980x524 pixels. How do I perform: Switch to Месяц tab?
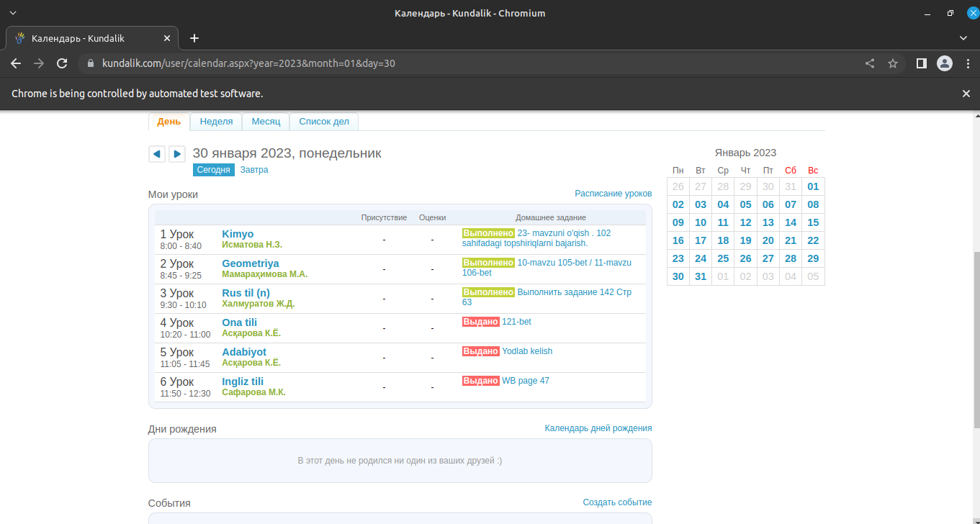(x=266, y=122)
